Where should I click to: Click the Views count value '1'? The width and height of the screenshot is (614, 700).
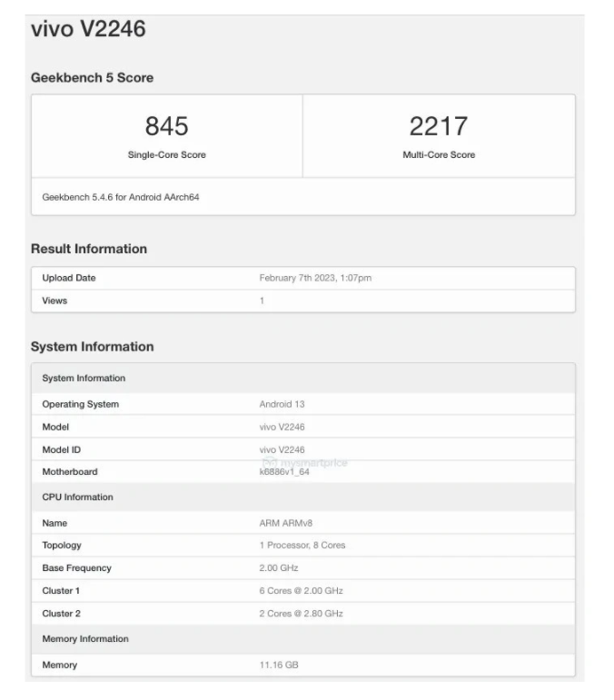pyautogui.click(x=262, y=301)
